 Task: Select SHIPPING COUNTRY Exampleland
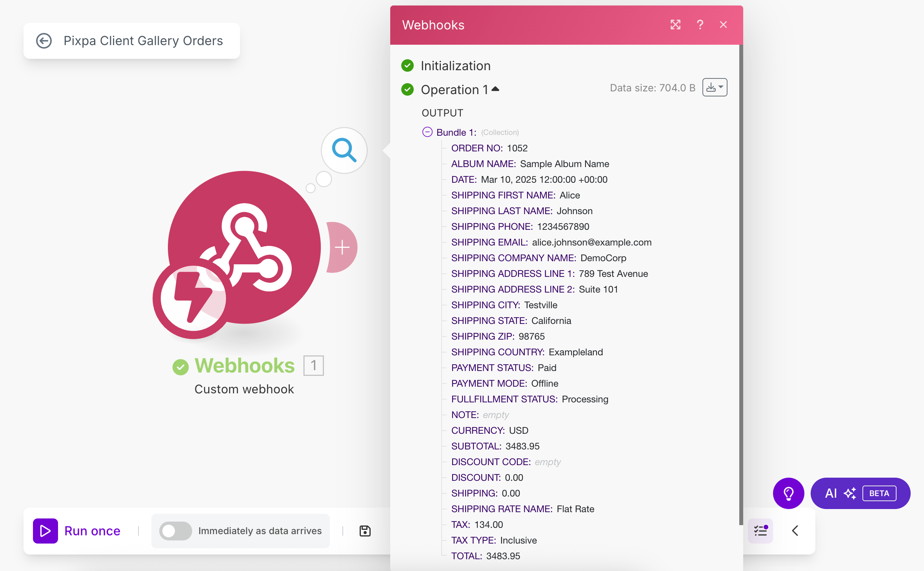(x=527, y=352)
